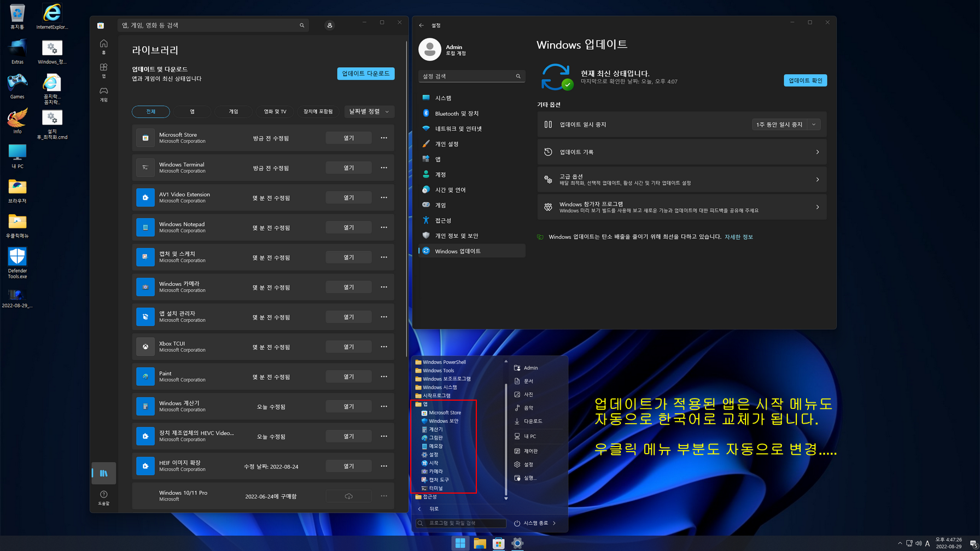Show hidden tray icons chevron
This screenshot has height=551, width=980.
[x=900, y=543]
